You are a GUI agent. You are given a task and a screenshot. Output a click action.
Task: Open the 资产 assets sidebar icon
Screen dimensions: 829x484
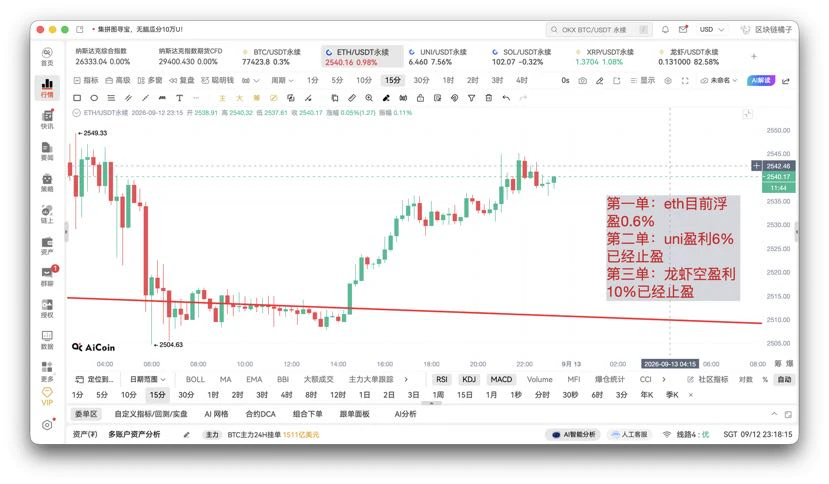[47, 245]
